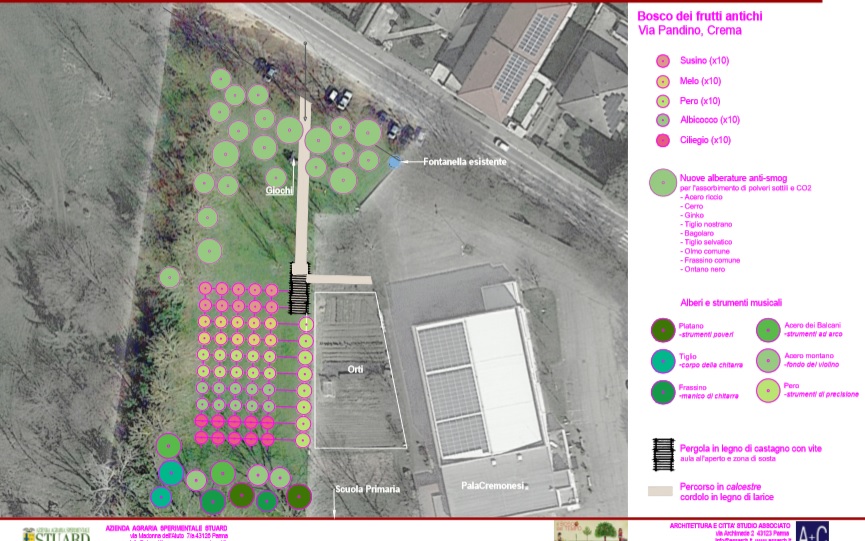The width and height of the screenshot is (865, 541).
Task: Click the Scuola Primaria label
Action: (367, 489)
